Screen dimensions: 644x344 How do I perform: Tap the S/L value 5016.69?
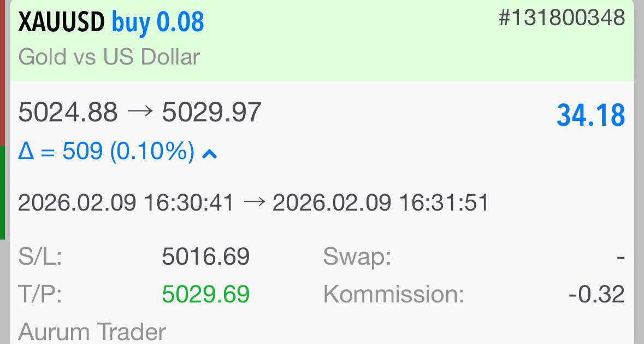click(x=205, y=256)
